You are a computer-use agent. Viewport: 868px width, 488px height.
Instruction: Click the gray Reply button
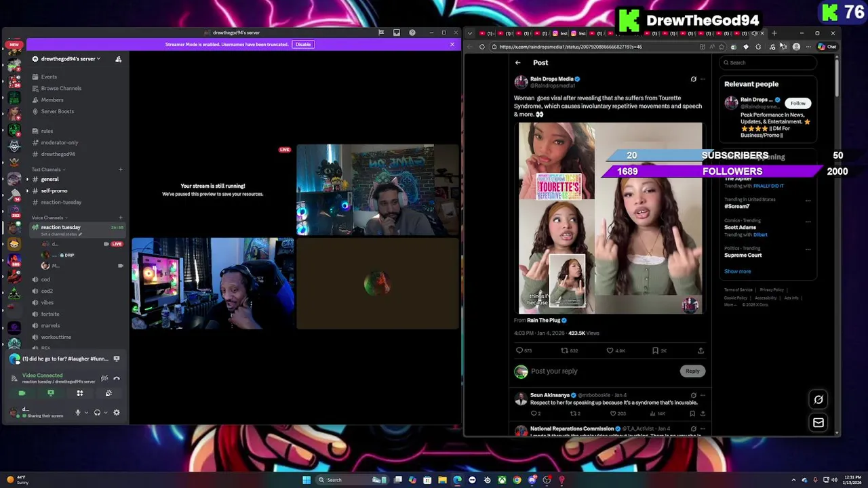tap(692, 371)
